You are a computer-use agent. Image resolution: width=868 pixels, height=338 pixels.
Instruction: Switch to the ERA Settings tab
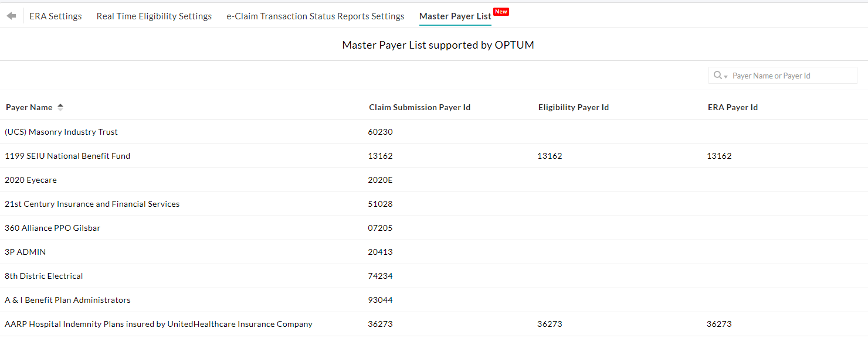tap(56, 16)
